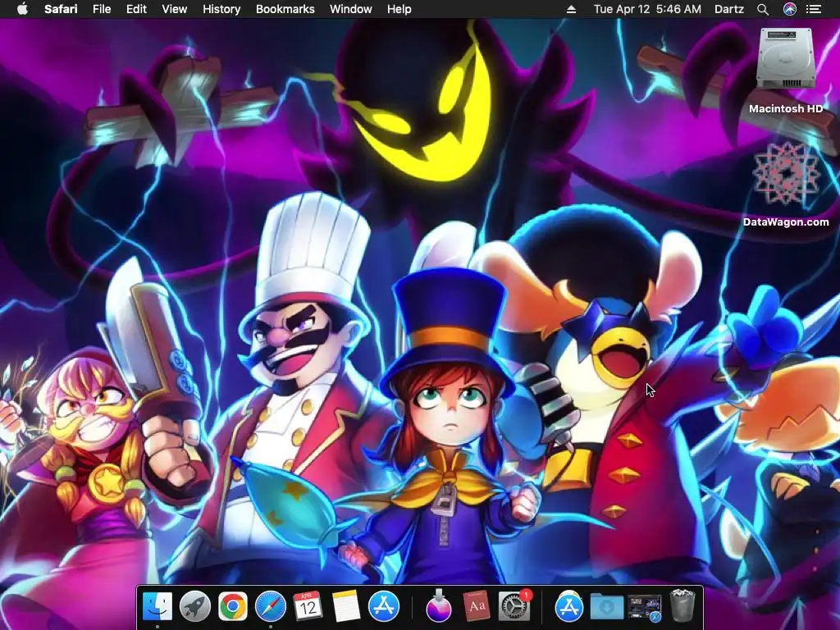Open the Edit menu
This screenshot has height=630, width=840.
[x=136, y=9]
